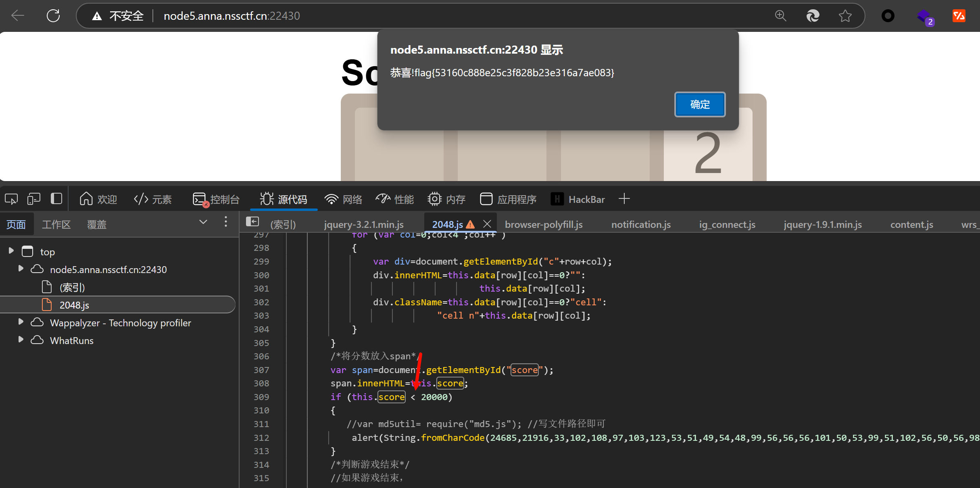Expand the node5.anna.nssctf.cn:22430 tree arrow
980x488 pixels.
tap(21, 269)
